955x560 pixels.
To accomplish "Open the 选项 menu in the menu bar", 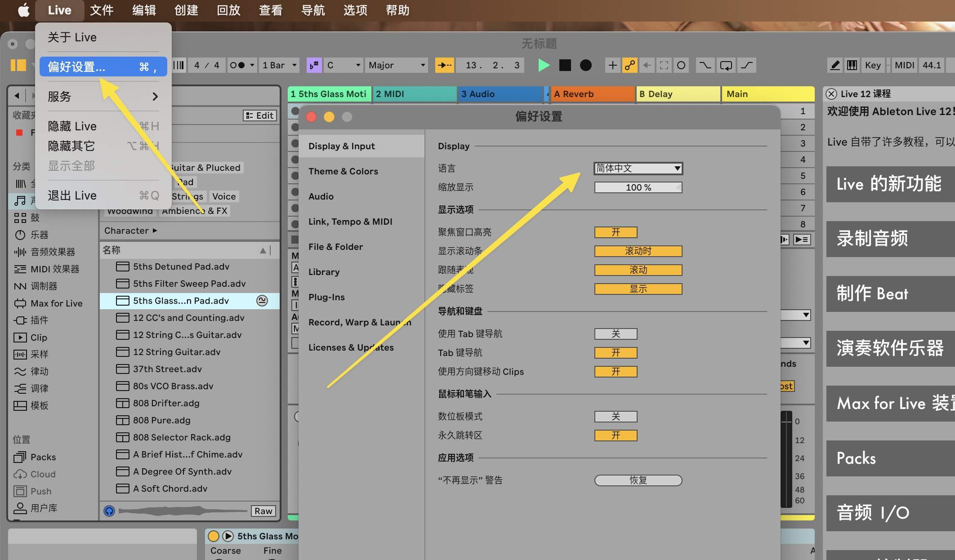I will (x=354, y=10).
